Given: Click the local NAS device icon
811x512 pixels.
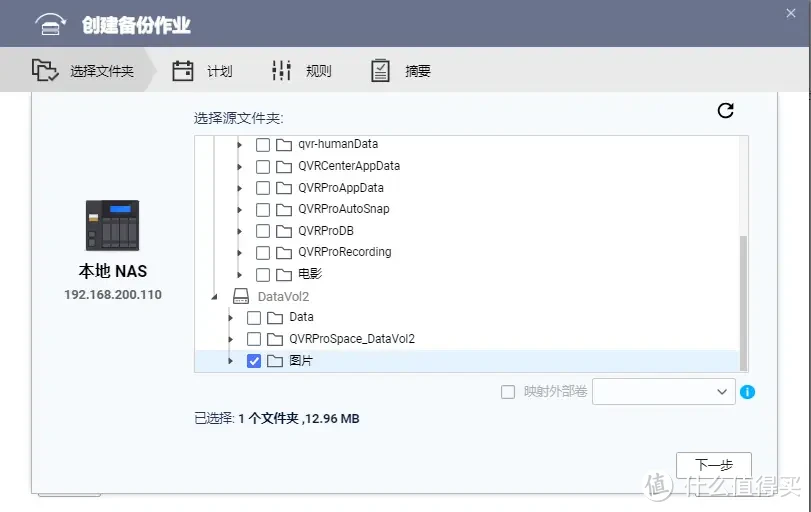Looking at the screenshot, I should pyautogui.click(x=113, y=225).
